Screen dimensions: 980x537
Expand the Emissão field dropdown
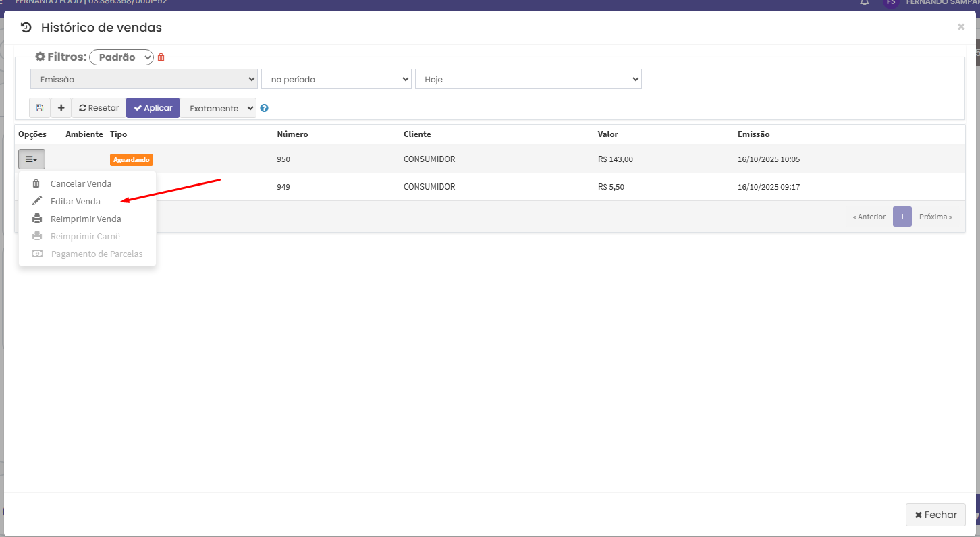click(x=144, y=80)
